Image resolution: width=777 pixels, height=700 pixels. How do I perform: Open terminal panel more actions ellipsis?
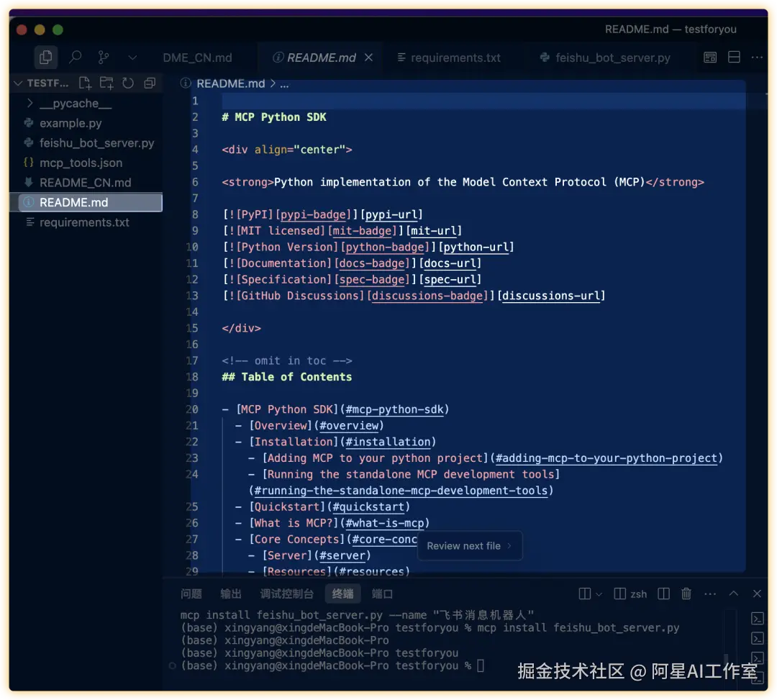pos(709,594)
